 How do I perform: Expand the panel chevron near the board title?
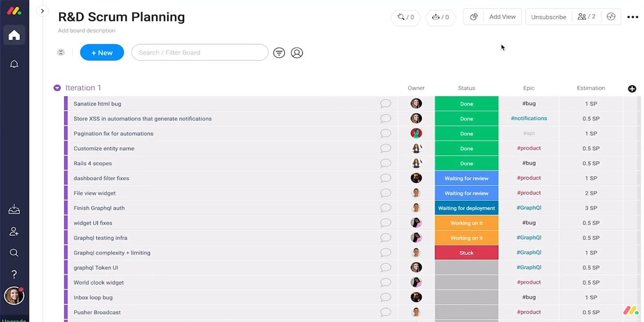42,10
